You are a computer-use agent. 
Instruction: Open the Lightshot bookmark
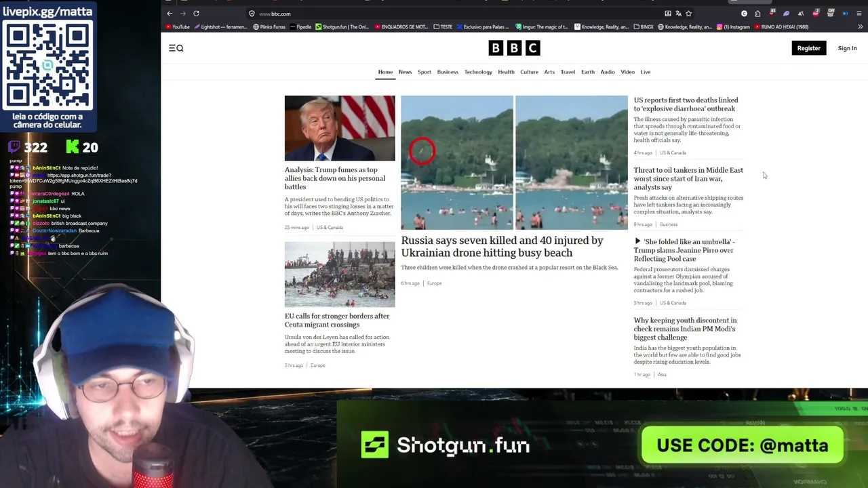220,27
